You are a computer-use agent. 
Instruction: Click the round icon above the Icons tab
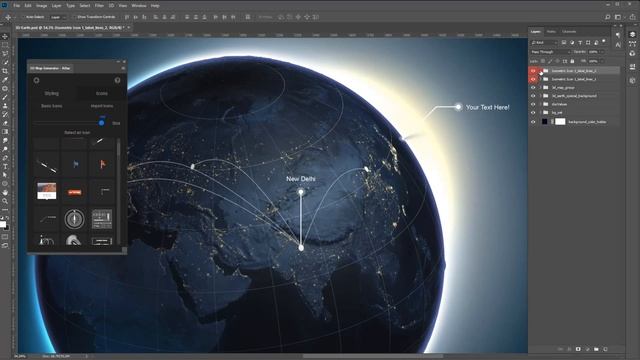pyautogui.click(x=118, y=80)
